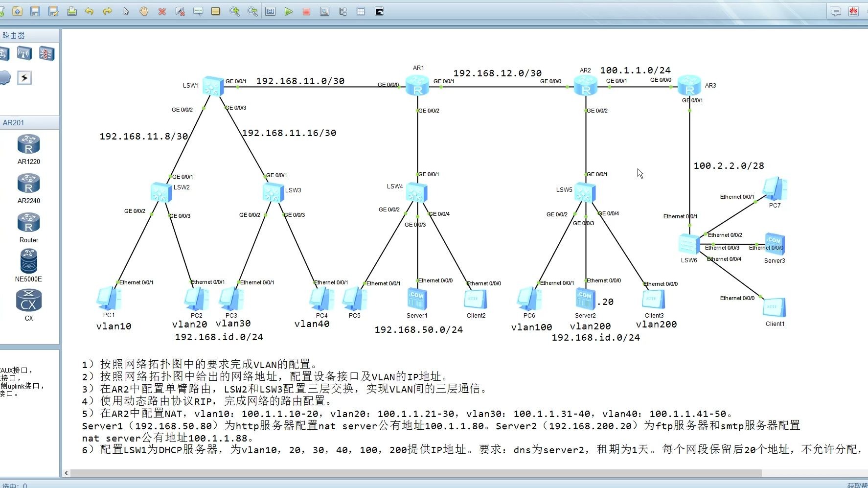Collapse the AR201 device group
This screenshot has height=488, width=868.
point(29,122)
